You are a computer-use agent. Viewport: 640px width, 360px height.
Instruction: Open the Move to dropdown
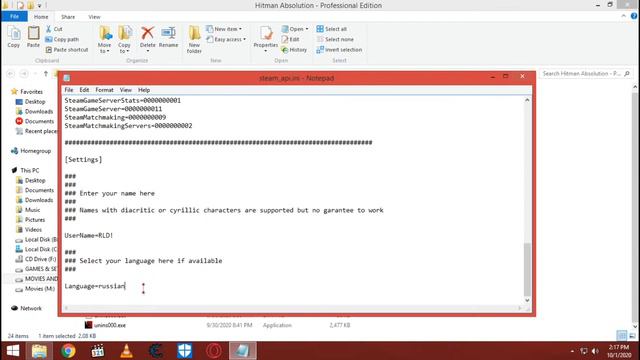pos(104,40)
